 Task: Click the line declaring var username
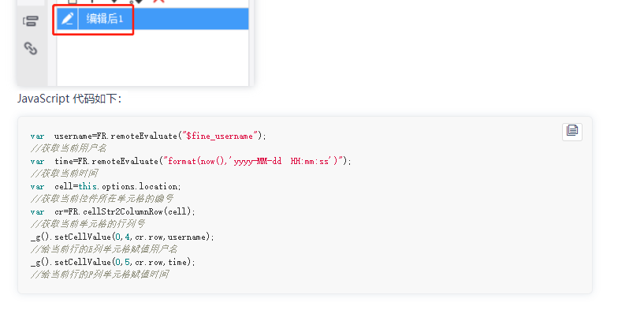[148, 136]
